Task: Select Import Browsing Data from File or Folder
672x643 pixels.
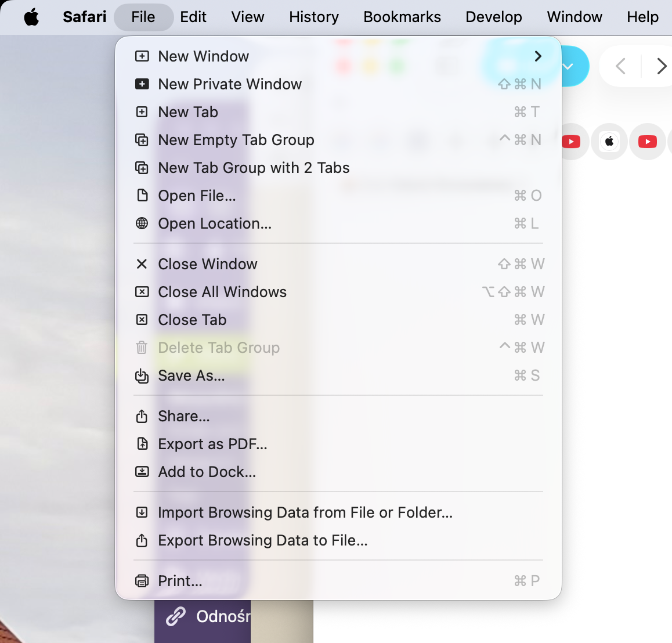Action: tap(305, 512)
